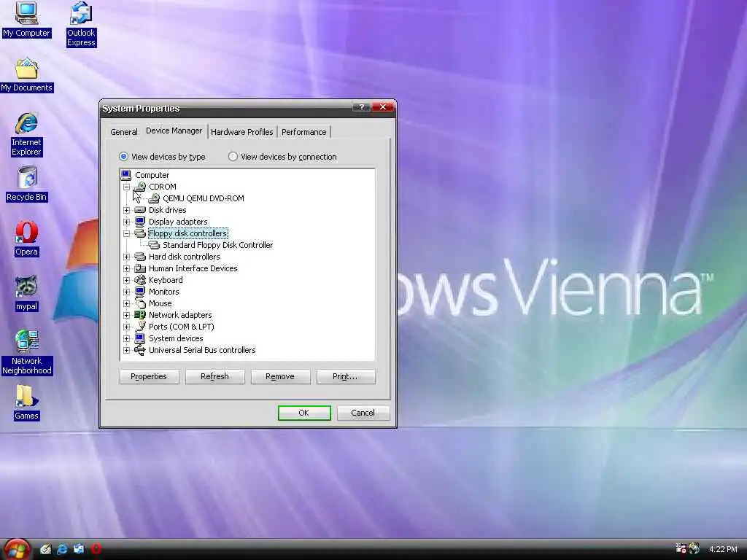
Task: Select the My Documents folder icon
Action: pyautogui.click(x=26, y=68)
